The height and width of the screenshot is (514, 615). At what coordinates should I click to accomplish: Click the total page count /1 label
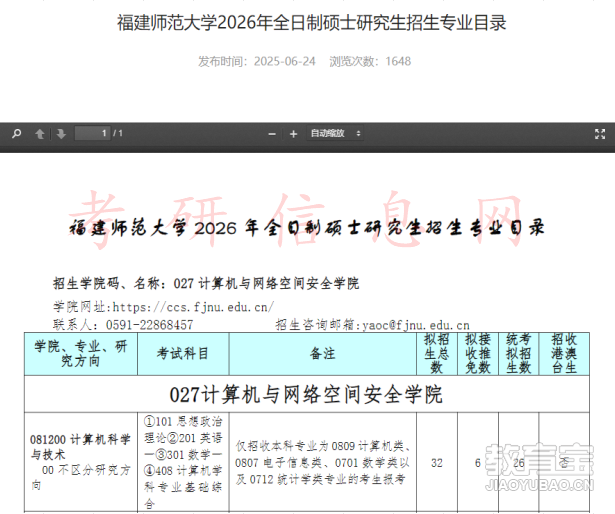pyautogui.click(x=118, y=133)
